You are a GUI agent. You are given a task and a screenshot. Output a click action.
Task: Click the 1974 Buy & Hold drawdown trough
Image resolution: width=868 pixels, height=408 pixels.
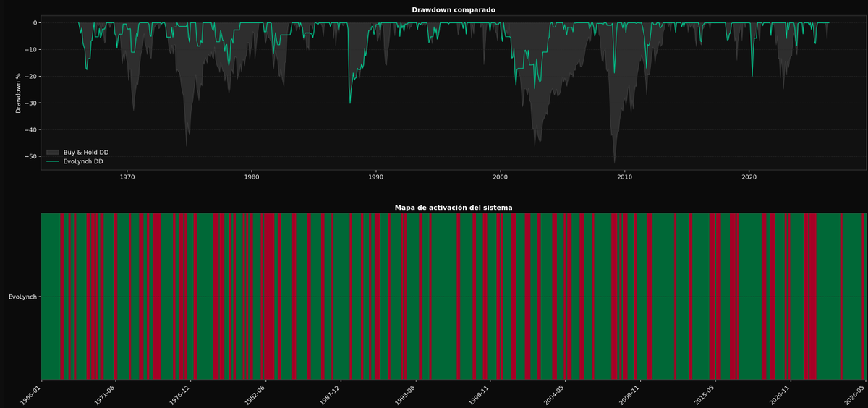pos(187,145)
